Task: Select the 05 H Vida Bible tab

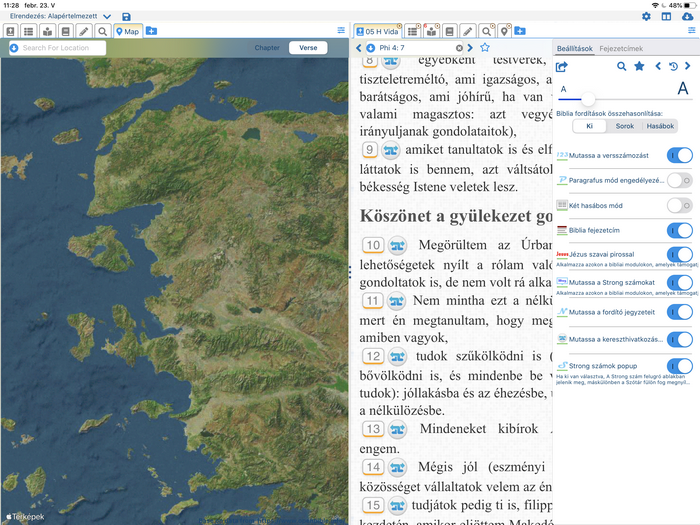Action: point(378,31)
